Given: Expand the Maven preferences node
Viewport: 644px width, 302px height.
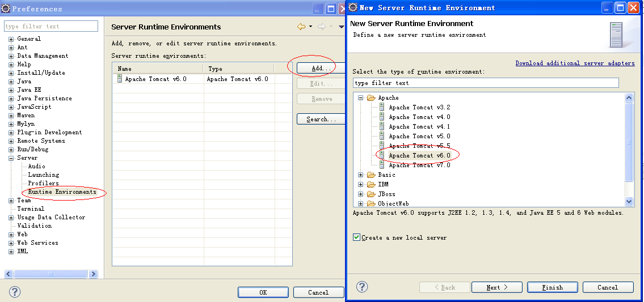Looking at the screenshot, I should 11,116.
